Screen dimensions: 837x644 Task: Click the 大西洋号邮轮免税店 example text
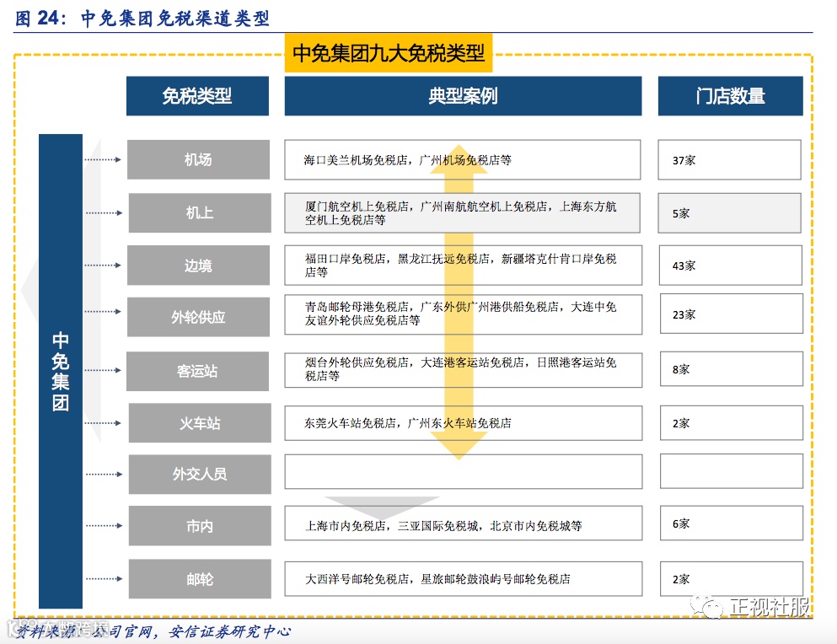pos(357,579)
